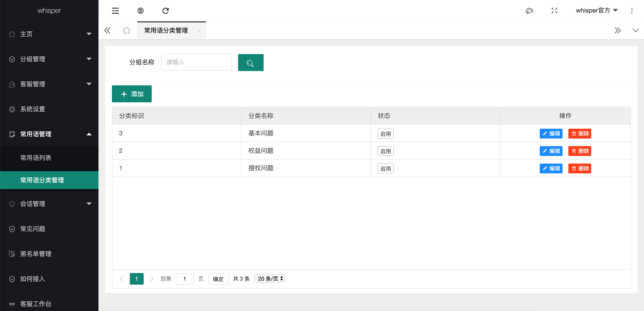Delete the 授权问题 row
This screenshot has height=311, width=644.
(580, 168)
